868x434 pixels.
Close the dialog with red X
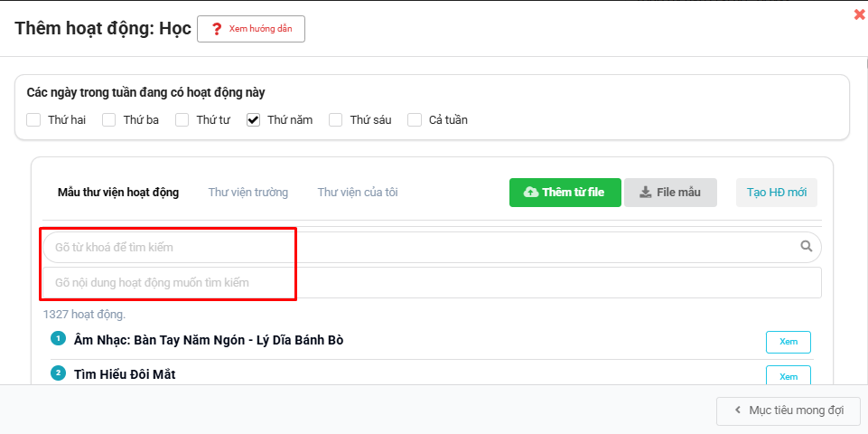(859, 14)
